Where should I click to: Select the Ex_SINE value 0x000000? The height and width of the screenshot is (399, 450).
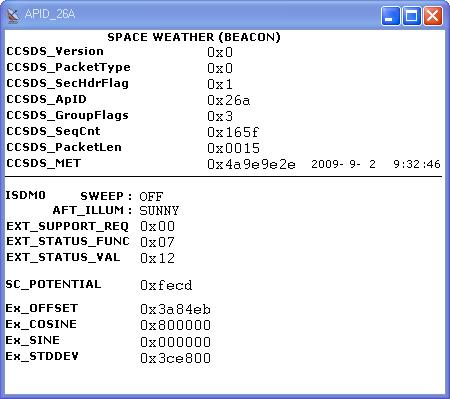tap(175, 342)
